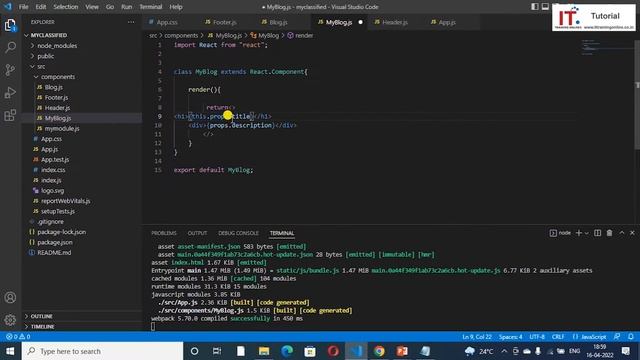Viewport: 640px width, 360px height.
Task: Click the editor minimap preview
Action: [607, 47]
